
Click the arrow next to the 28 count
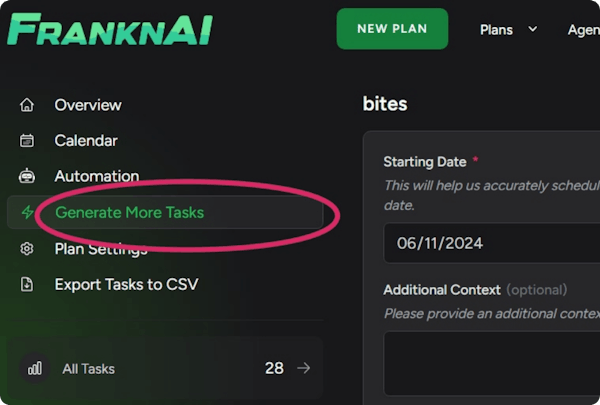(x=304, y=368)
